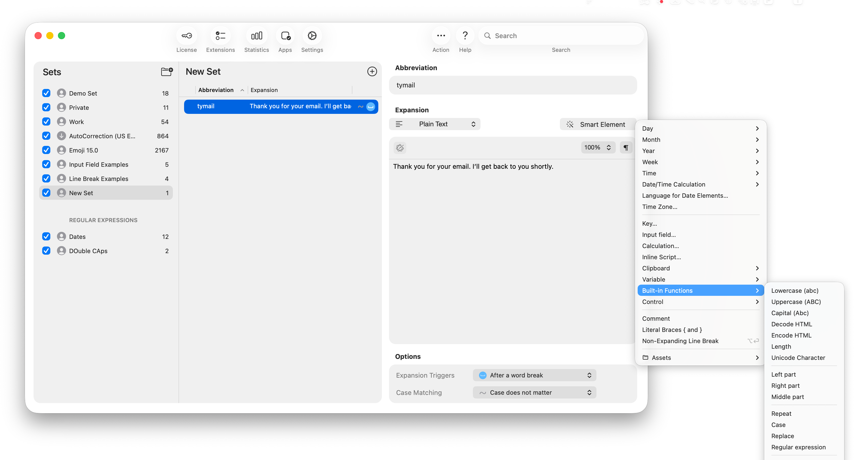Open the Action menu (ellipsis icon)
Image resolution: width=868 pixels, height=460 pixels.
point(441,36)
